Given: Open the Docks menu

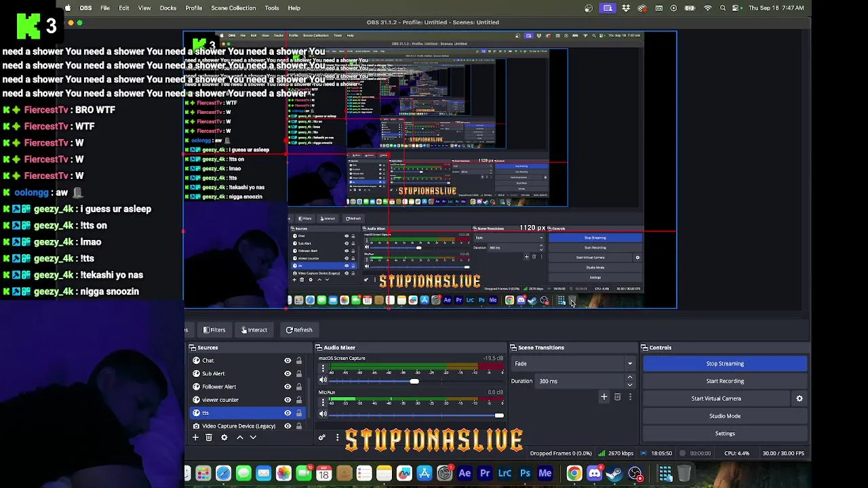Looking at the screenshot, I should [168, 8].
